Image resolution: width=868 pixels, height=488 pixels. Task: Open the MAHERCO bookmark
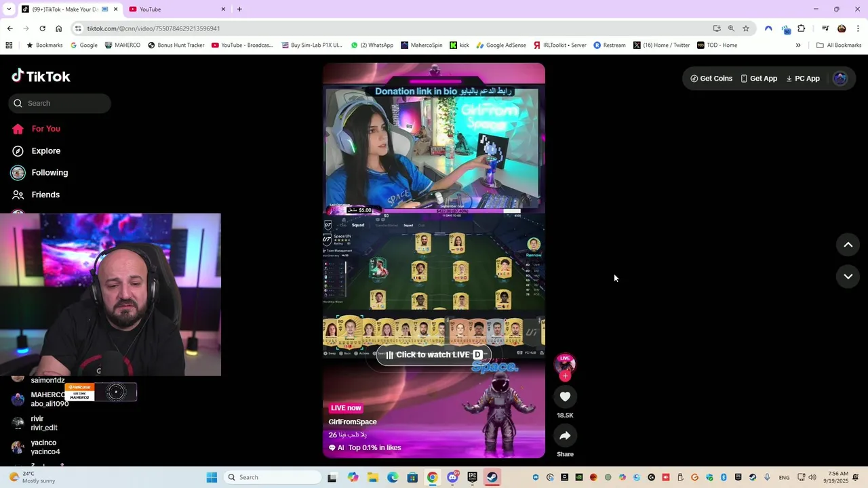123,45
